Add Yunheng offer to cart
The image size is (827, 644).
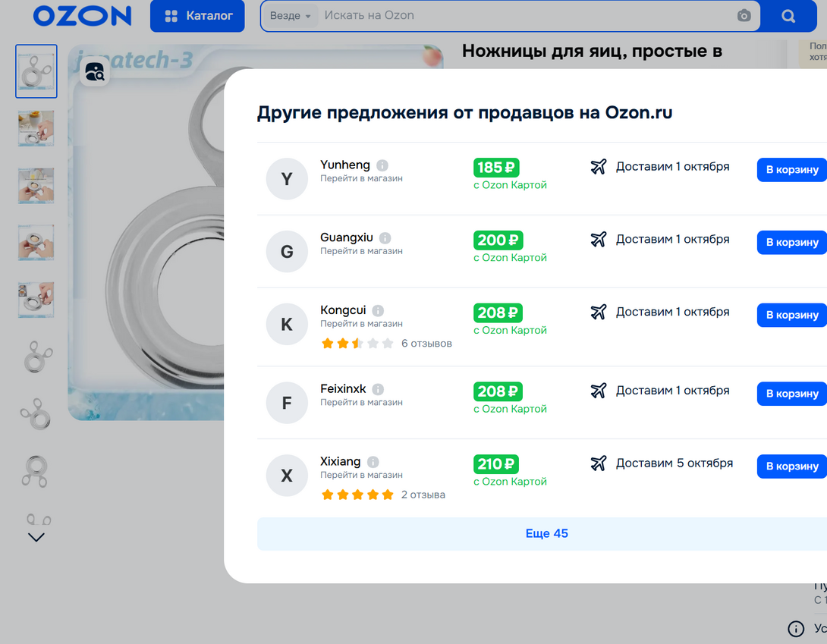791,170
